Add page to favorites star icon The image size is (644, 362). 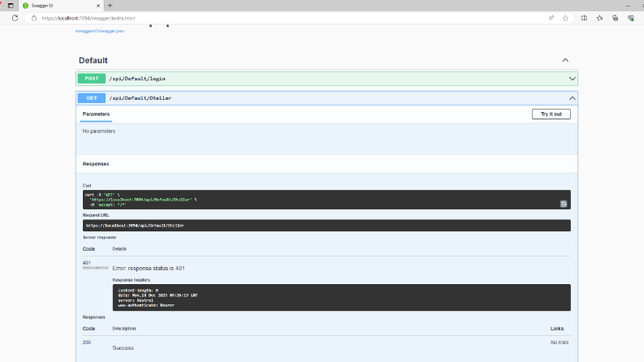tap(565, 18)
